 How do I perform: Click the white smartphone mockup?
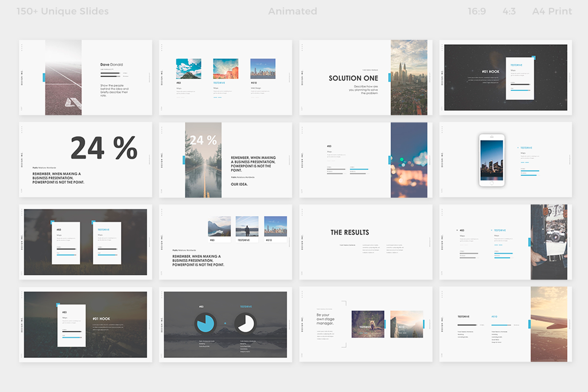(491, 160)
